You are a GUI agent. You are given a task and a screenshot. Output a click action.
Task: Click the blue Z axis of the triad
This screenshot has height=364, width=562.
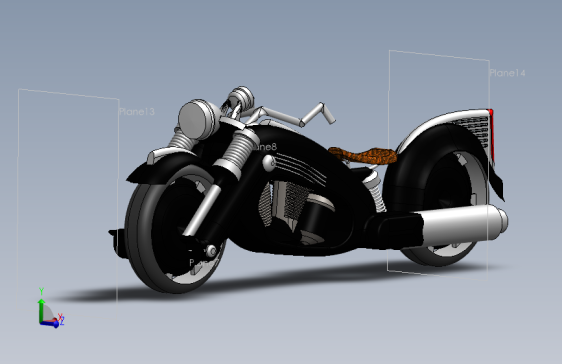(x=50, y=324)
